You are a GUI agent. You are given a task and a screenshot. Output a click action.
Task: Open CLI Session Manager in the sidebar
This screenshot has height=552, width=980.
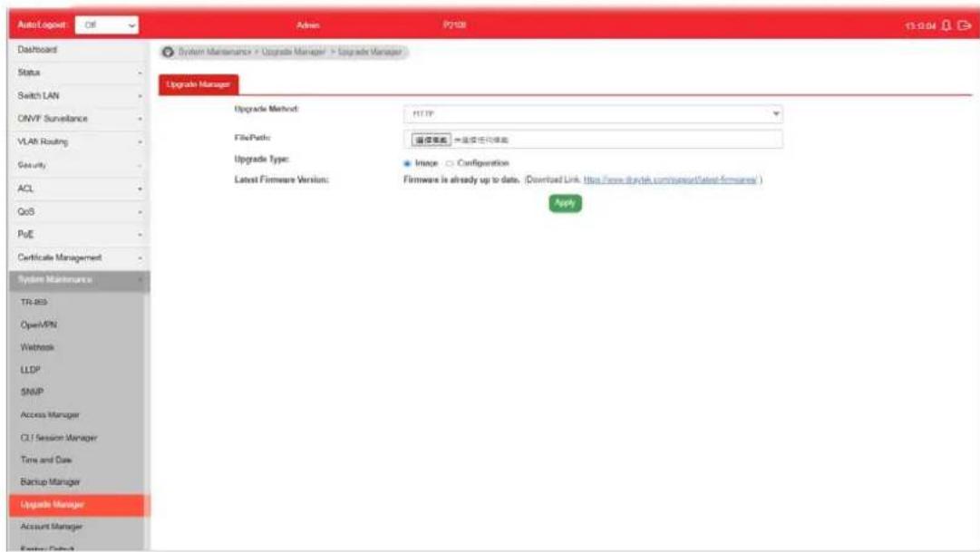(80, 438)
